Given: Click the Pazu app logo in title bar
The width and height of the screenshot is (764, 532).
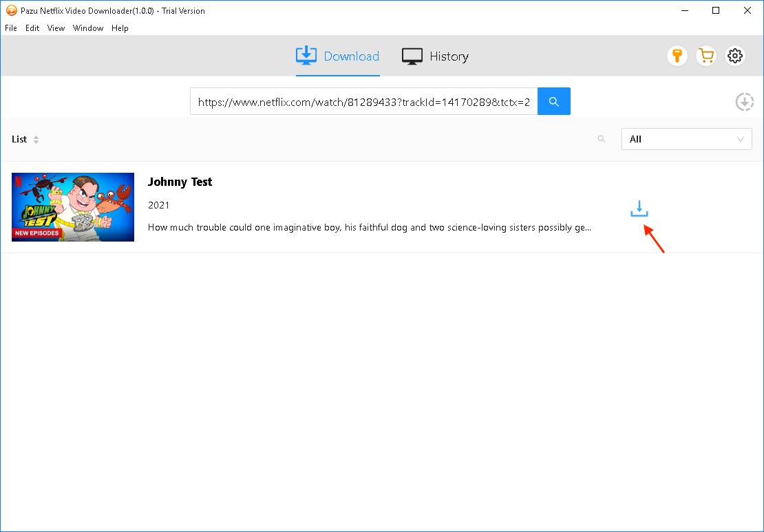Looking at the screenshot, I should pos(11,10).
